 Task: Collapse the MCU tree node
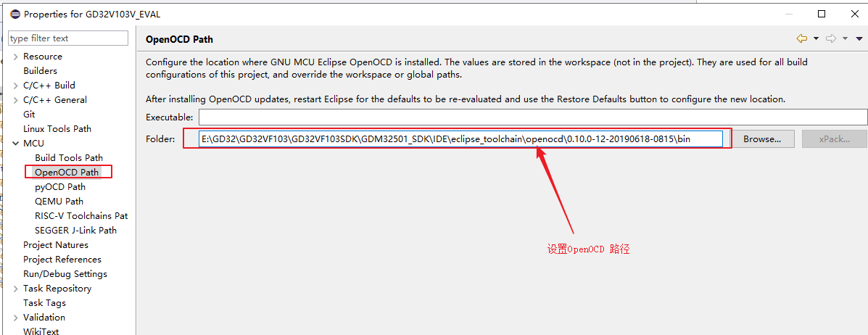pos(16,144)
